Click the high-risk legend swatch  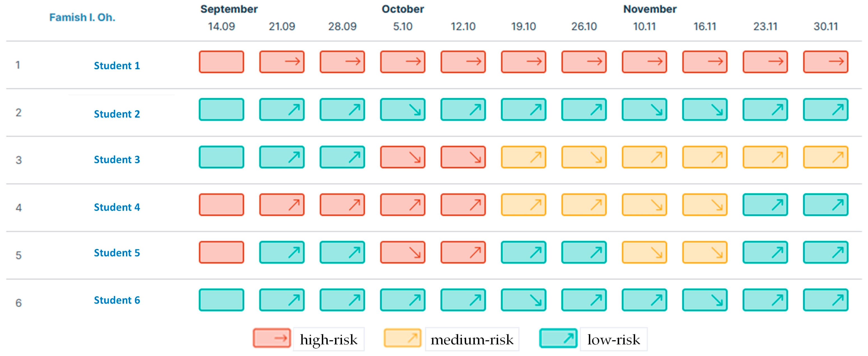click(x=272, y=338)
